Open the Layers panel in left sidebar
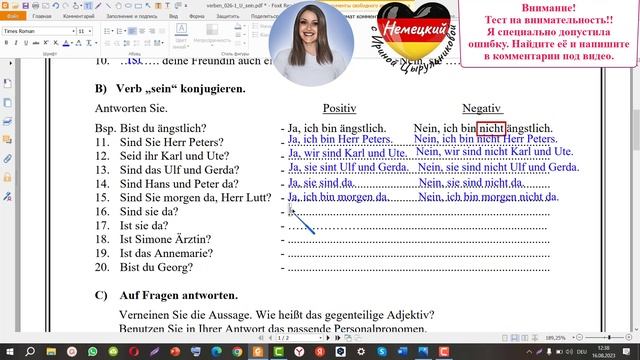The image size is (640, 360). click(7, 121)
